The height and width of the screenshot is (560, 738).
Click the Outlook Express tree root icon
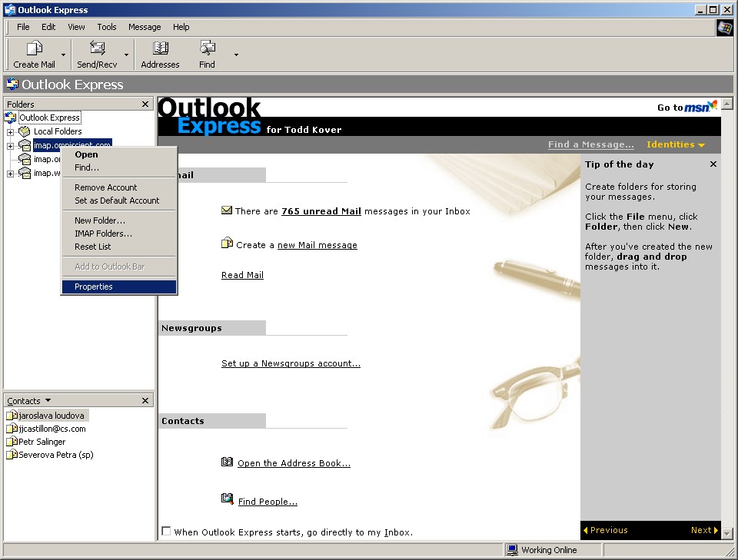(x=10, y=117)
